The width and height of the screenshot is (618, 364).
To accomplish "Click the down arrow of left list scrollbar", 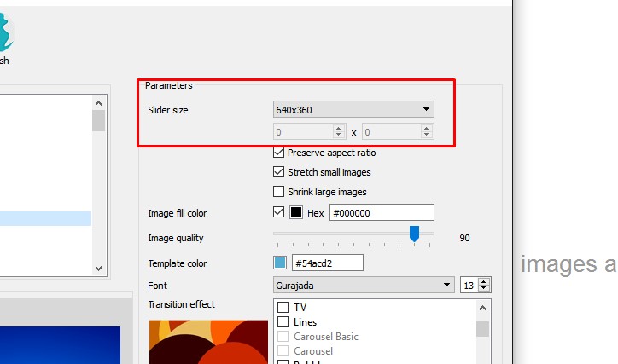I will [98, 269].
